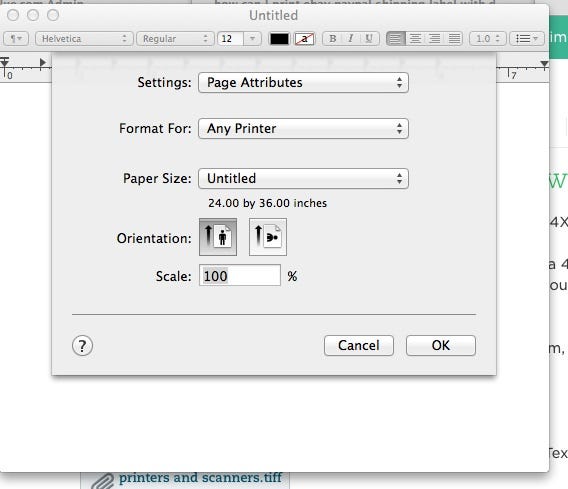
Task: Click the Cancel button
Action: (359, 346)
